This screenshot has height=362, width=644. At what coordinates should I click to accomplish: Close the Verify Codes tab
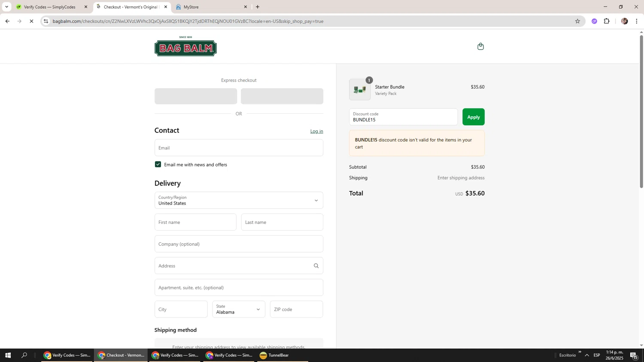pos(86,7)
